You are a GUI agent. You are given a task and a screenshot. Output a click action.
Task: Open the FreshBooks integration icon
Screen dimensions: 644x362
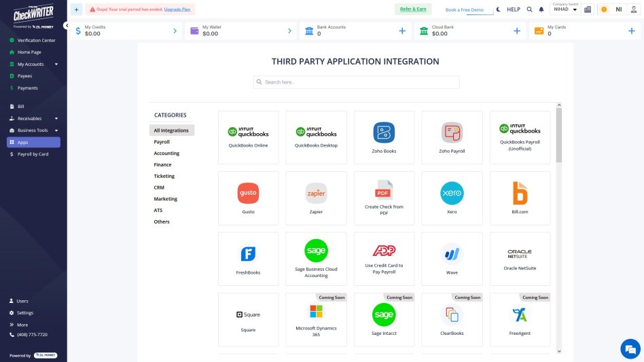[x=248, y=254]
